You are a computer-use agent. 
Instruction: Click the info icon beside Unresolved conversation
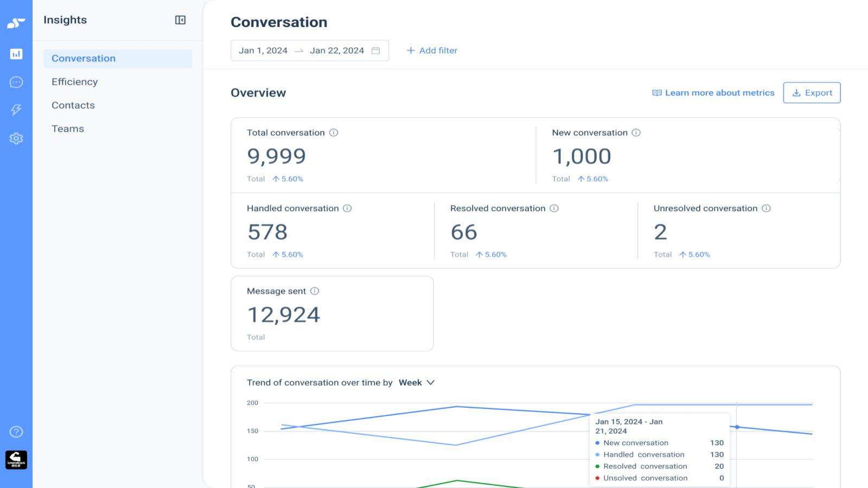coord(766,208)
